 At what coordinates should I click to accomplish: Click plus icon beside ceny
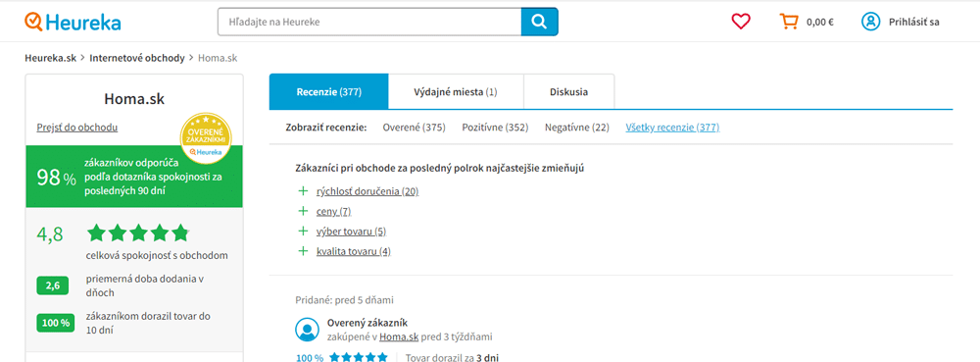tap(304, 211)
